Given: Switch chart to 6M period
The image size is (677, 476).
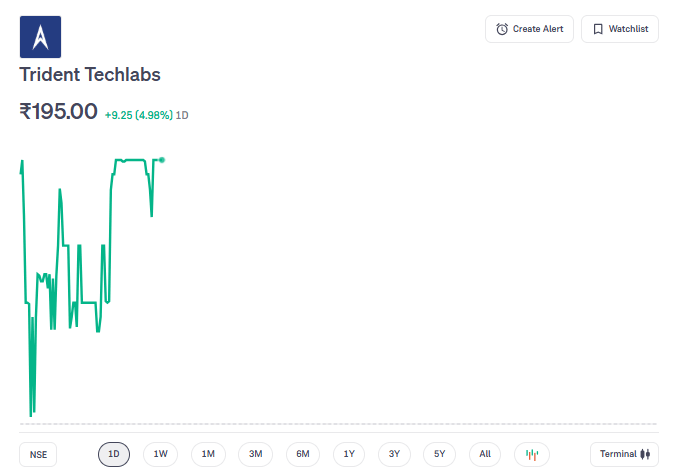Looking at the screenshot, I should coord(302,454).
